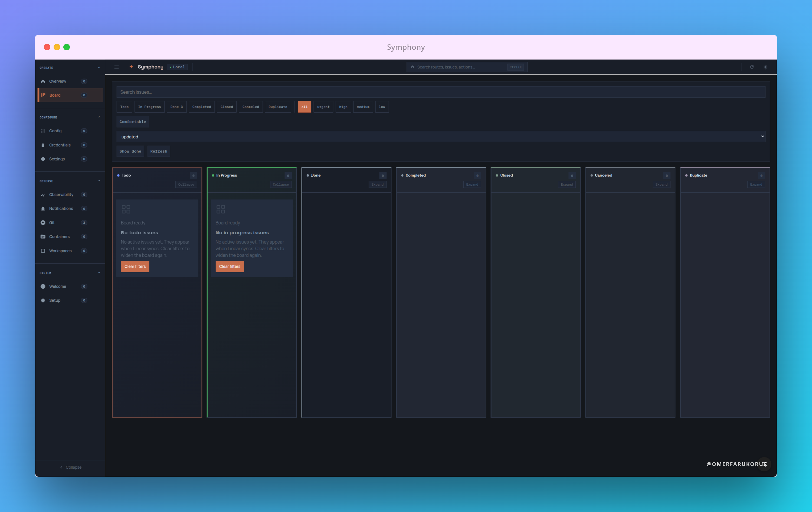Select the Board kanban icon
The height and width of the screenshot is (512, 812).
(43, 95)
